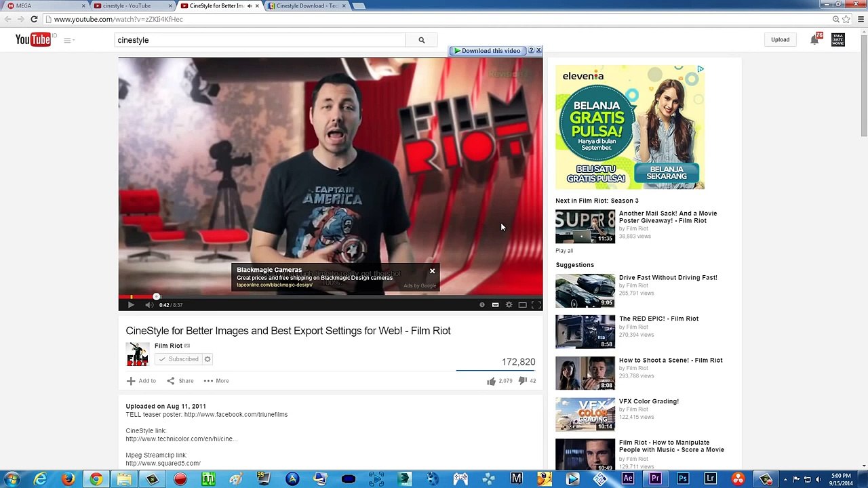Toggle captions in the video player
This screenshot has height=488, width=868.
(x=495, y=305)
